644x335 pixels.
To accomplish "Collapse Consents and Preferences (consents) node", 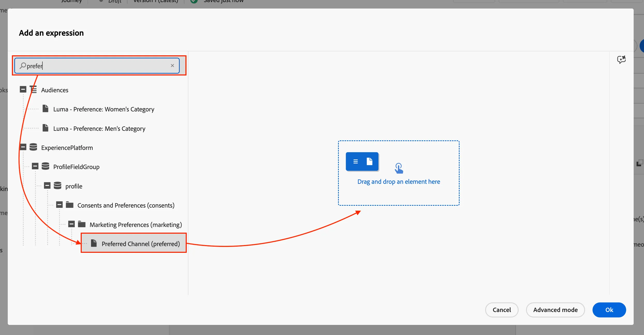I will point(59,205).
